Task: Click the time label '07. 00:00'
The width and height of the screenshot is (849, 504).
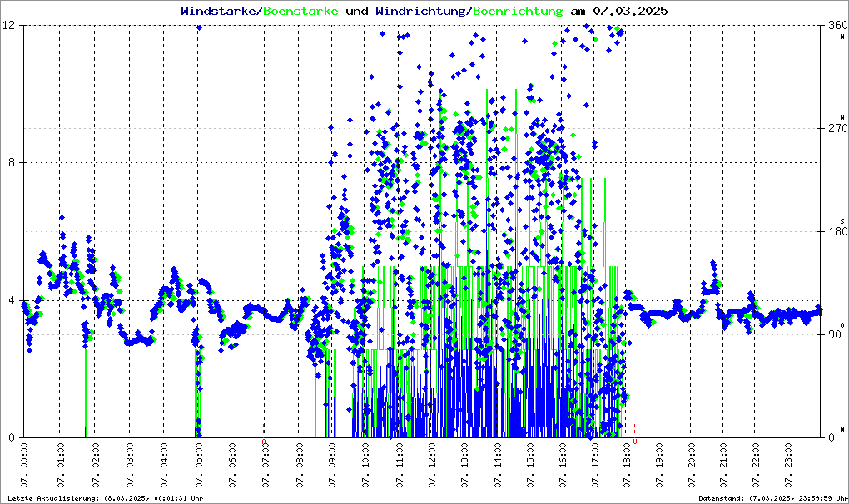Action: click(x=24, y=465)
